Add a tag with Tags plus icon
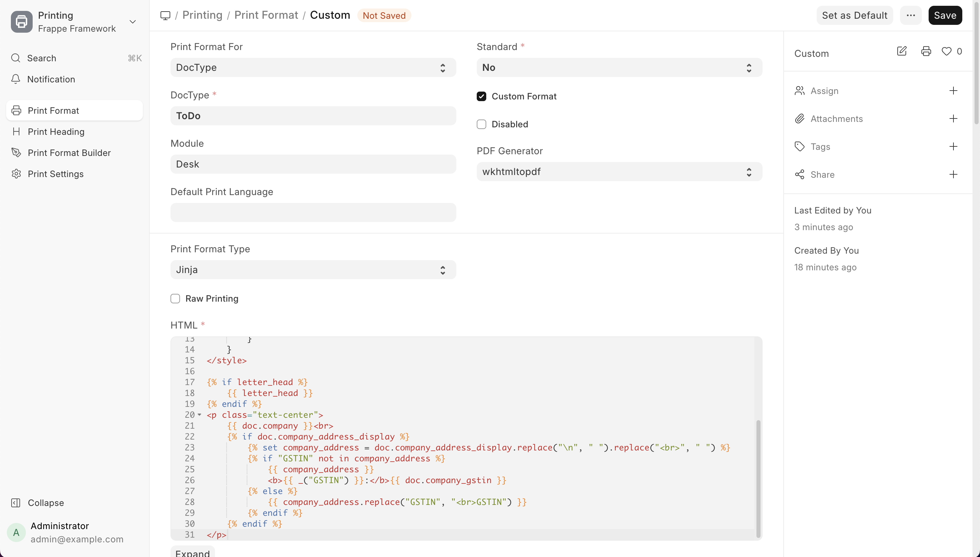 pyautogui.click(x=953, y=146)
